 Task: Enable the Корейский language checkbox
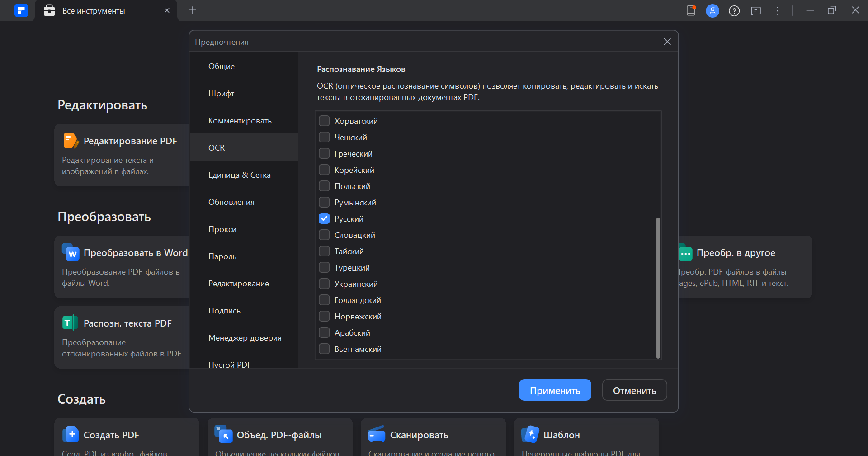tap(324, 170)
